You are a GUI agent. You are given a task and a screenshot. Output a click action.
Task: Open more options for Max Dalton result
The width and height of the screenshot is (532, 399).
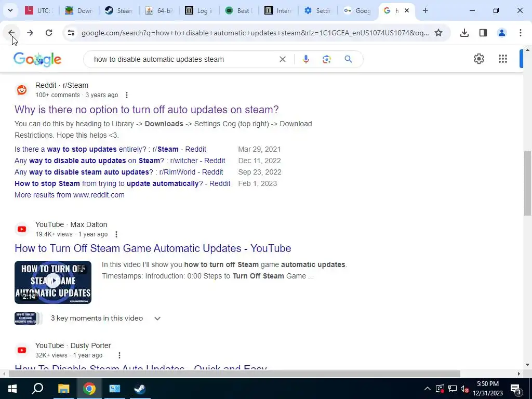(116, 234)
